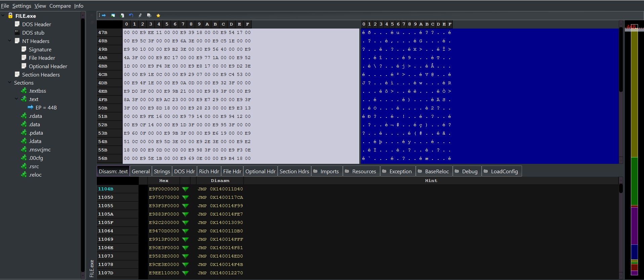
Task: Select the .data section
Action: coord(34,124)
